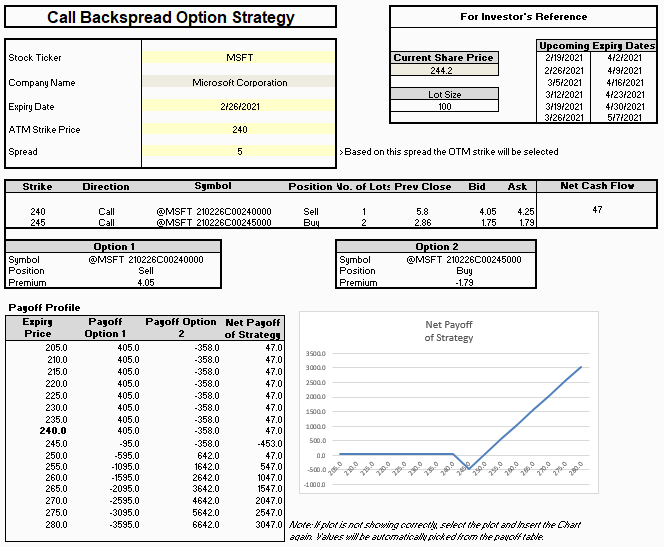Viewport: 664px width, 547px height.
Task: Click the Direction column header
Action: coord(106,187)
